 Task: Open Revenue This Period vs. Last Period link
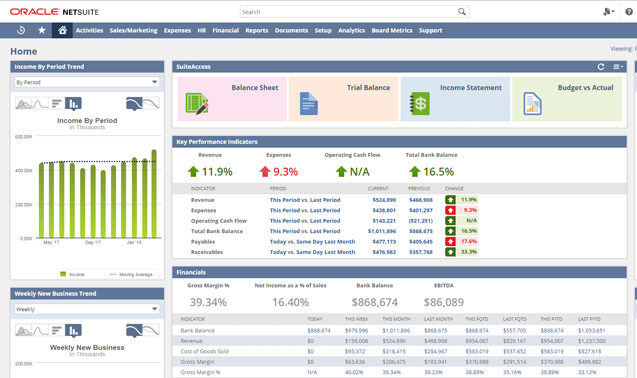[x=305, y=200]
